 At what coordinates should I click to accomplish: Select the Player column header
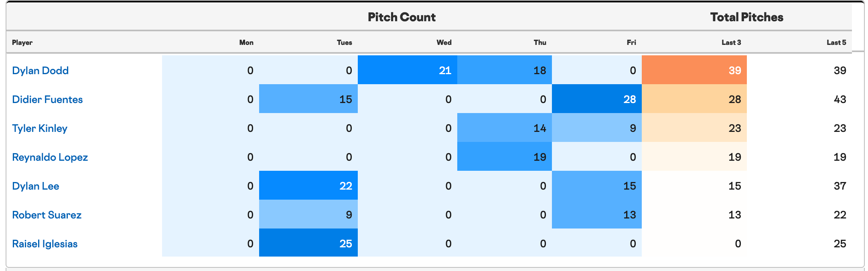coord(22,42)
